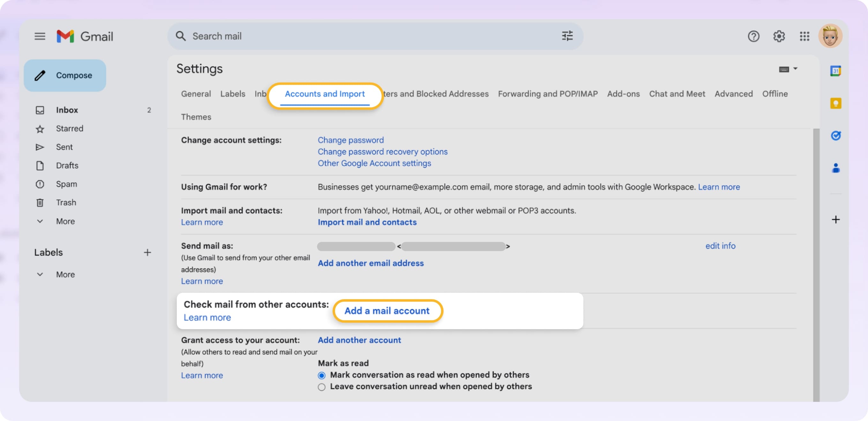Select Leave conversation unread when opened

click(321, 387)
